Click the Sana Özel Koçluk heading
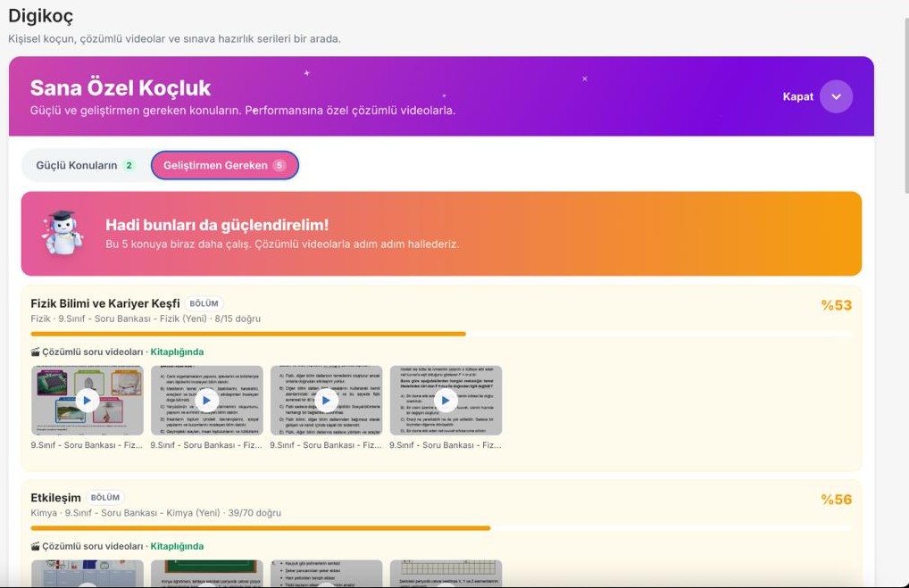 click(x=121, y=88)
